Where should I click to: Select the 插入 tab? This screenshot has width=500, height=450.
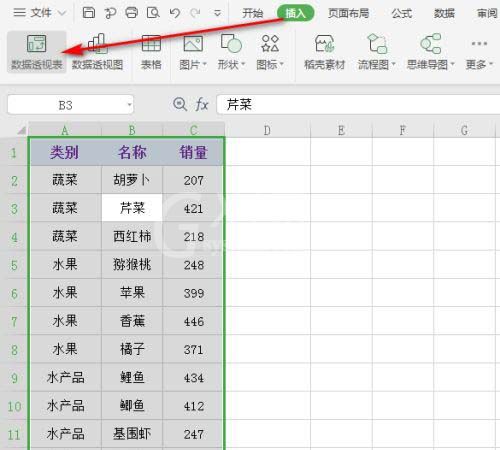click(296, 13)
